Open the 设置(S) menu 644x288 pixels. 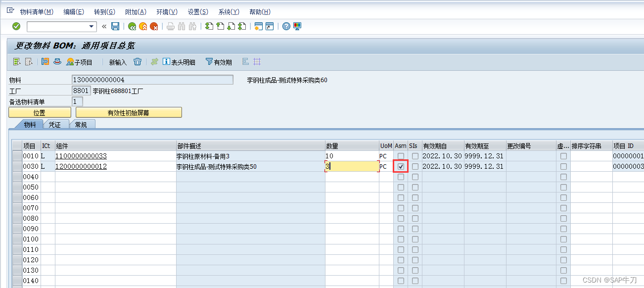198,12
